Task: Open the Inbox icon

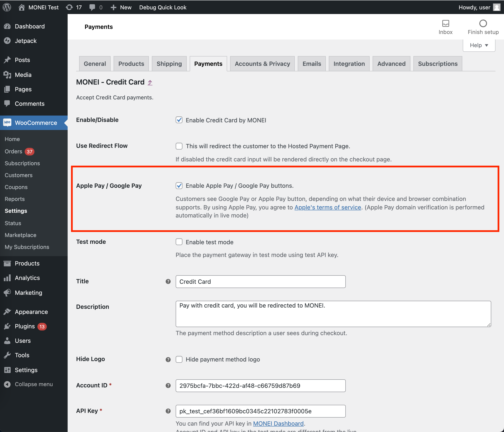Action: click(445, 23)
